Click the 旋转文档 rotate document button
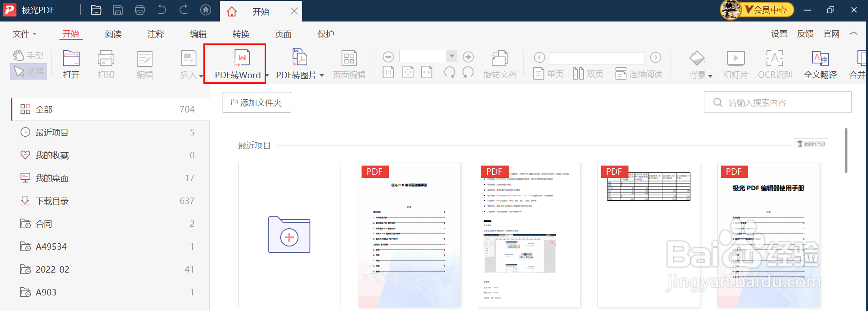This screenshot has width=868, height=311. pos(500,64)
